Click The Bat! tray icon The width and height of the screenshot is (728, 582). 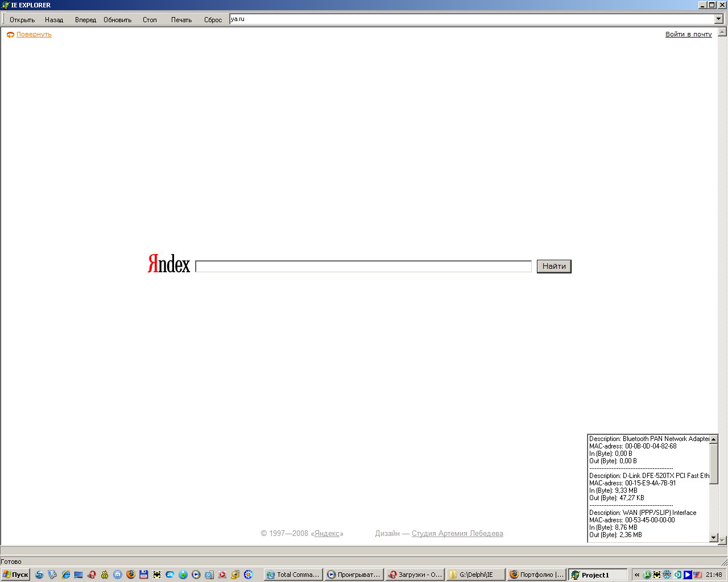tap(657, 575)
